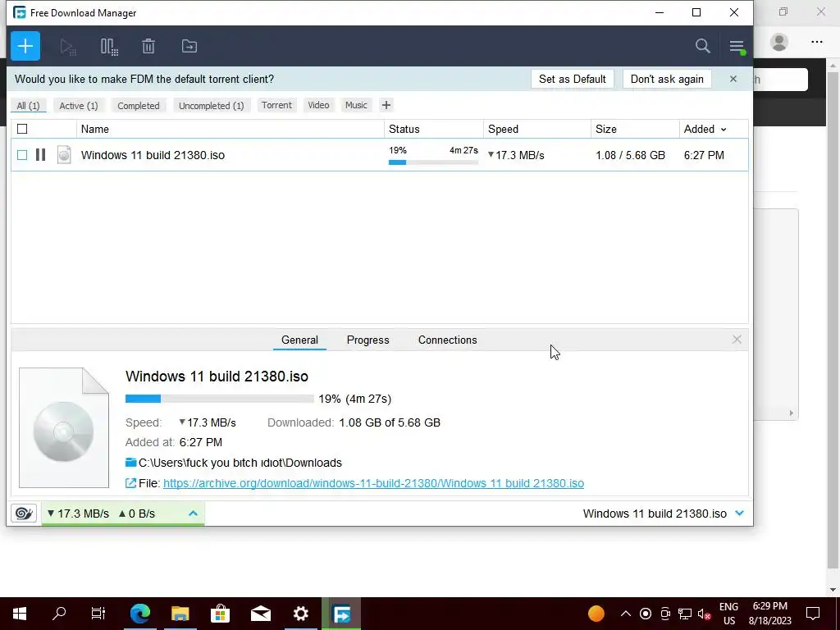Click the ENG US language indicator
Screen dimensions: 840x630
[728, 614]
